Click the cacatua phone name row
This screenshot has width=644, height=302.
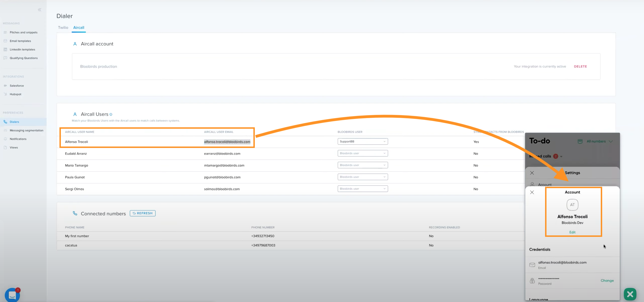tap(71, 245)
